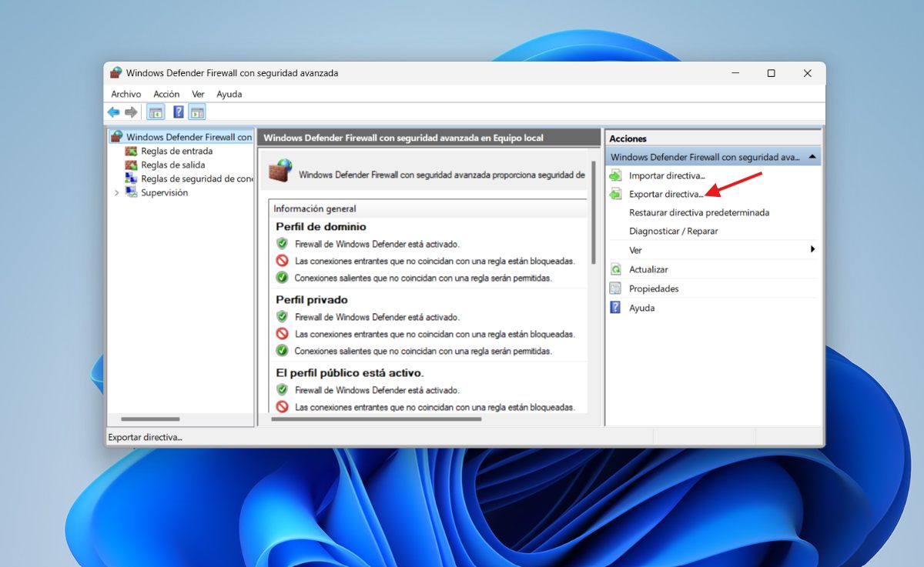Select Supervisión in the tree

pyautogui.click(x=164, y=193)
